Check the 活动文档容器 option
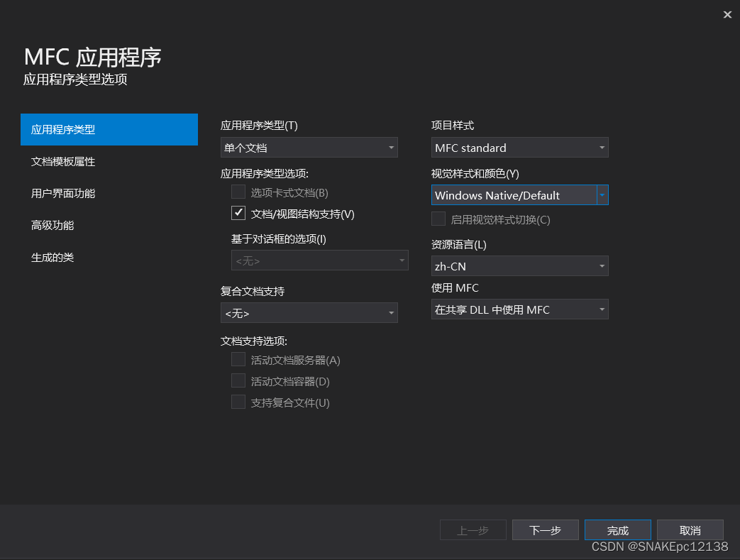The image size is (740, 560). [238, 381]
